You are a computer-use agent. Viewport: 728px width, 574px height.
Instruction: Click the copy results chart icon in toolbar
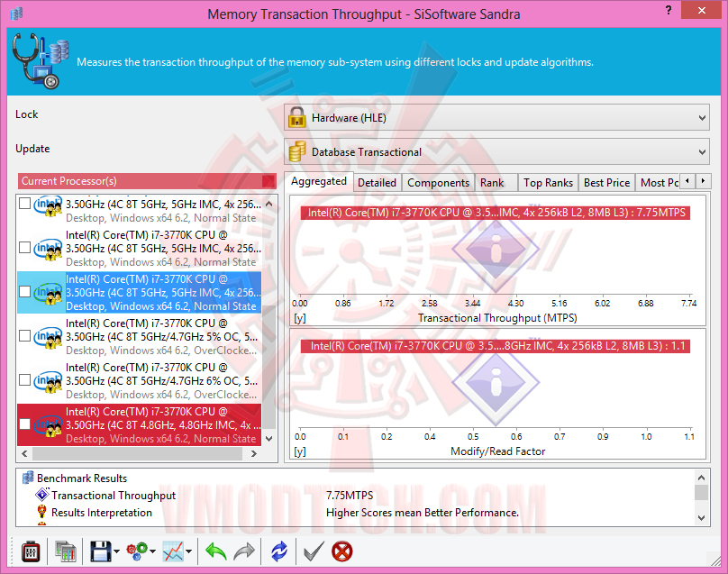pyautogui.click(x=66, y=551)
